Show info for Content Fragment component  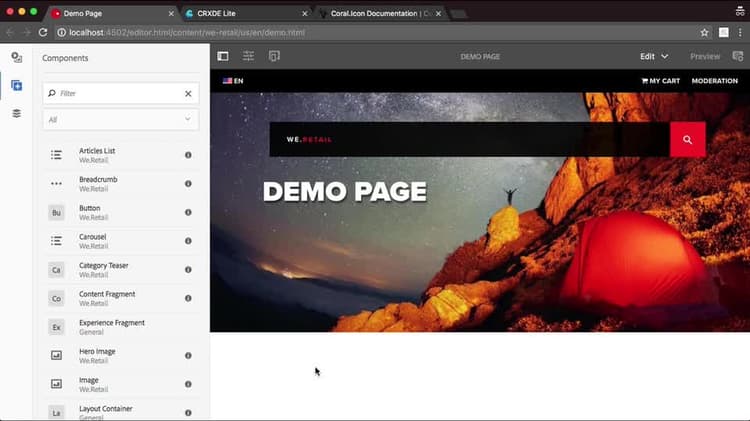[x=188, y=298]
